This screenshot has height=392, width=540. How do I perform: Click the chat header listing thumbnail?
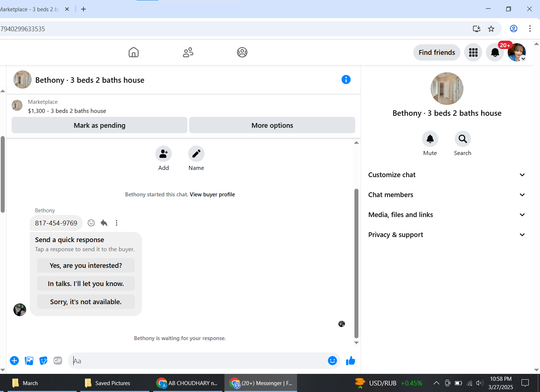[23, 79]
